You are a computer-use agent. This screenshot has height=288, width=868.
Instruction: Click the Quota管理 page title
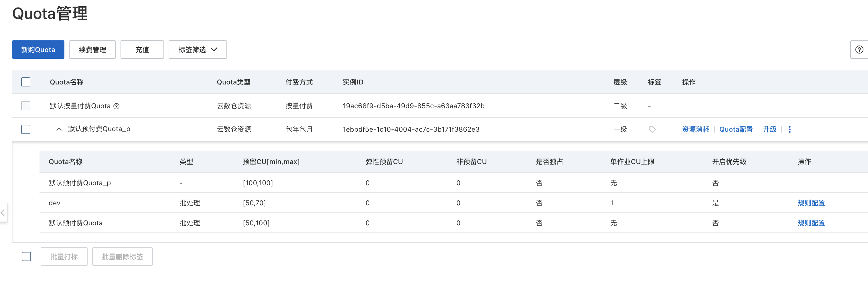click(x=50, y=13)
